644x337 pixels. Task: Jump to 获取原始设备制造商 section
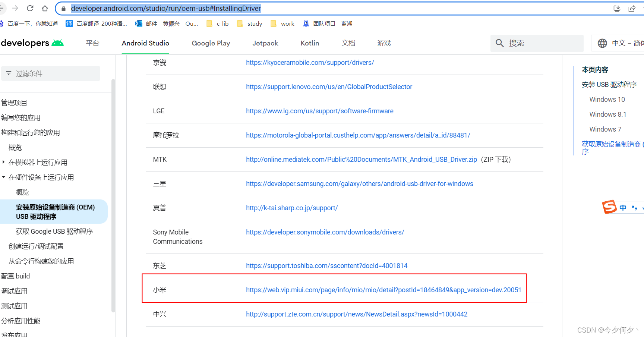click(613, 148)
